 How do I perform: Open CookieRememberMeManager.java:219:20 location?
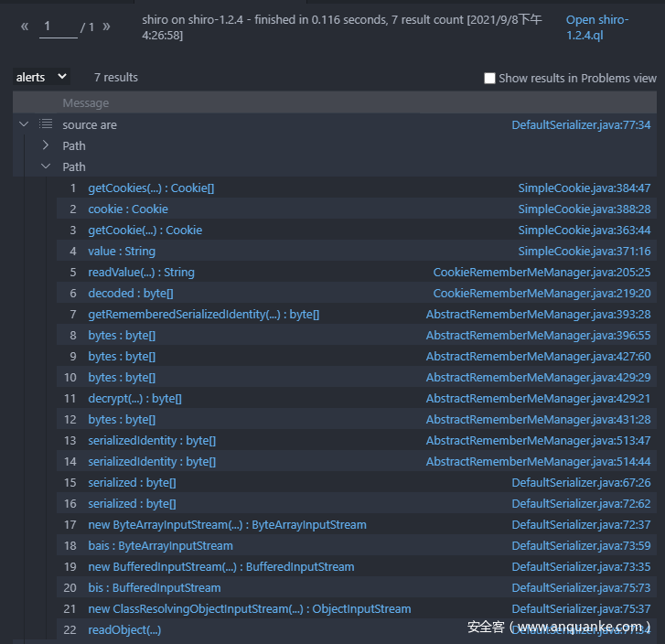coord(542,293)
